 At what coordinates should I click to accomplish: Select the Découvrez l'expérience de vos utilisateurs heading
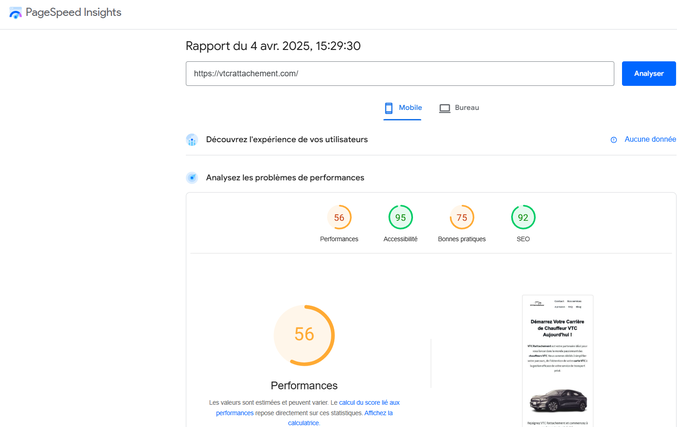pos(287,139)
